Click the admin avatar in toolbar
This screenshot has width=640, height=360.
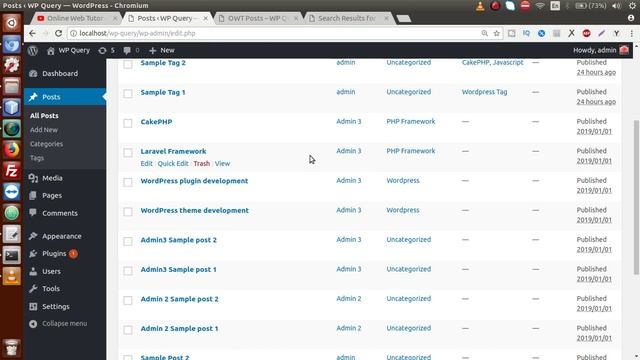click(x=624, y=50)
